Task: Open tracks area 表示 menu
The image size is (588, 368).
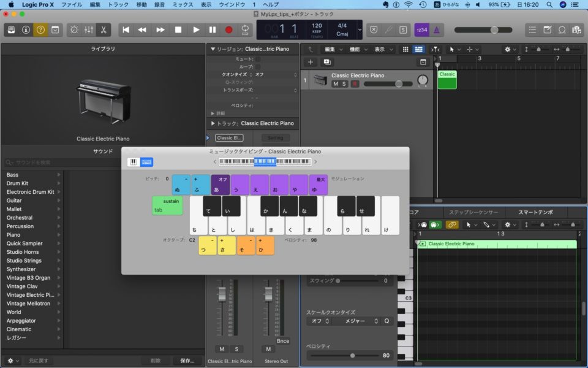Action: tap(383, 49)
